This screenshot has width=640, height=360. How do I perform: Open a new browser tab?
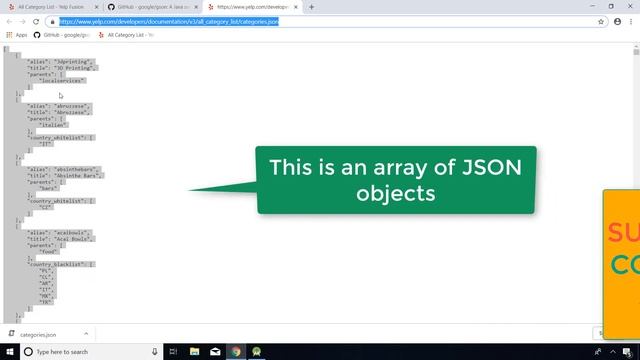(x=311, y=7)
